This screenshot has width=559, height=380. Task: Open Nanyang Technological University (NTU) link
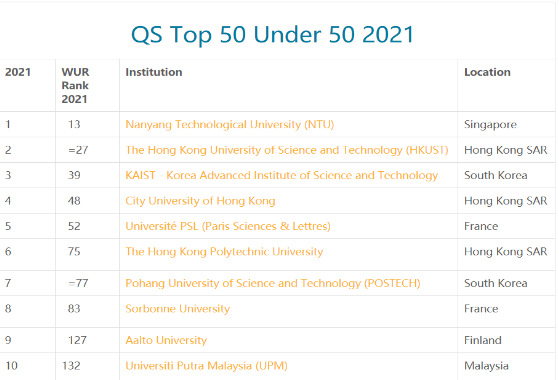coord(230,124)
